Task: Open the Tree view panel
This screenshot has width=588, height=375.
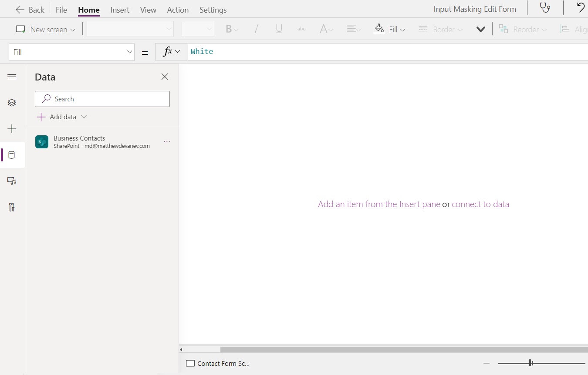Action: coord(12,103)
